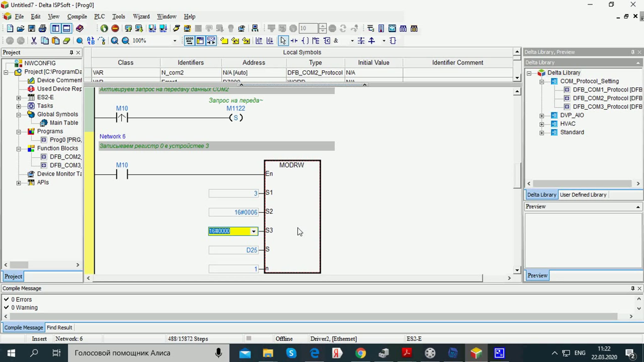The height and width of the screenshot is (362, 644).
Task: Open the S3 operand dropdown arrow
Action: point(253,231)
